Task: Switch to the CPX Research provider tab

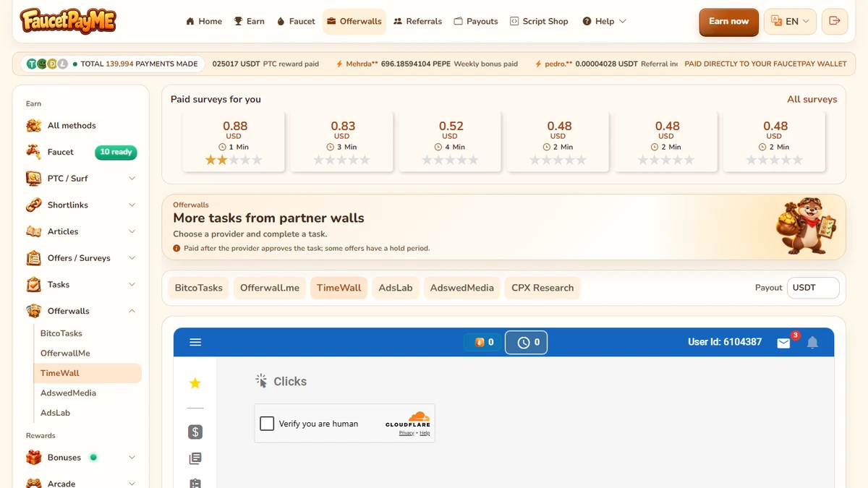Action: coord(542,288)
